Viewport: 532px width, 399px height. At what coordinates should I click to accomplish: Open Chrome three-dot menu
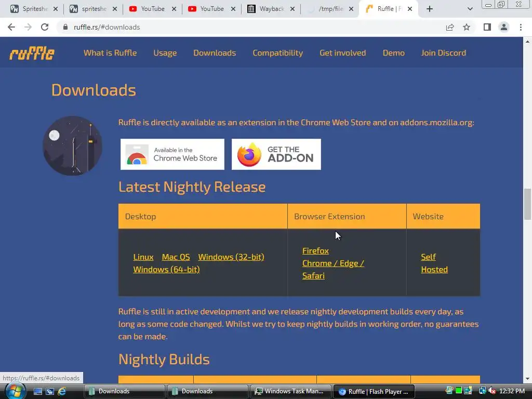tap(521, 27)
